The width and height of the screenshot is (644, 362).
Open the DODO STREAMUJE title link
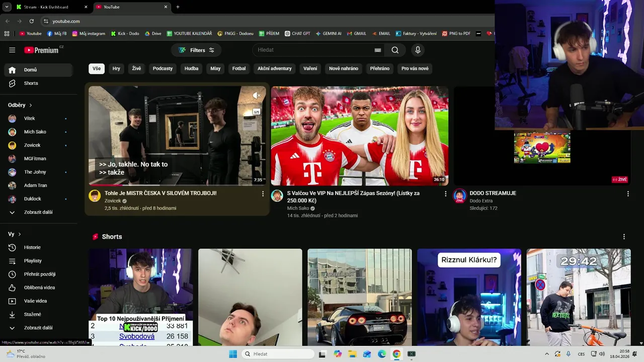493,193
